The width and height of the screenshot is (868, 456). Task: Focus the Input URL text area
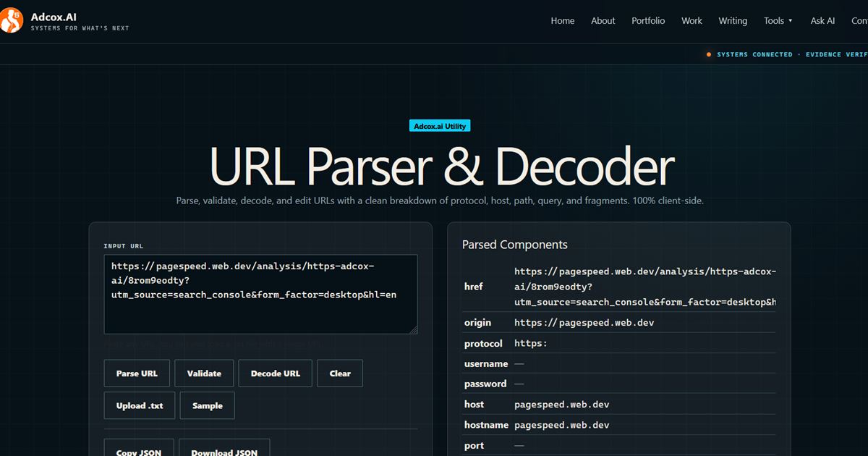click(260, 294)
